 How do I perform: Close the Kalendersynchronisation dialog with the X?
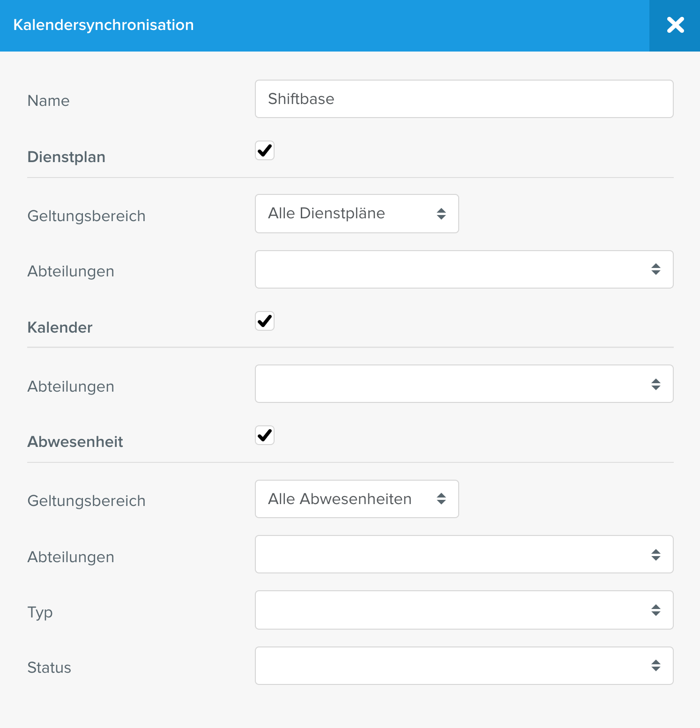(x=675, y=25)
